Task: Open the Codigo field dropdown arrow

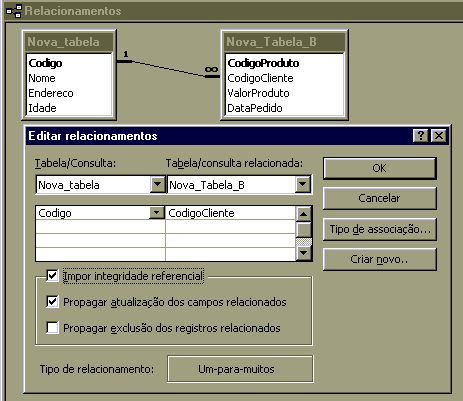Action: 156,213
